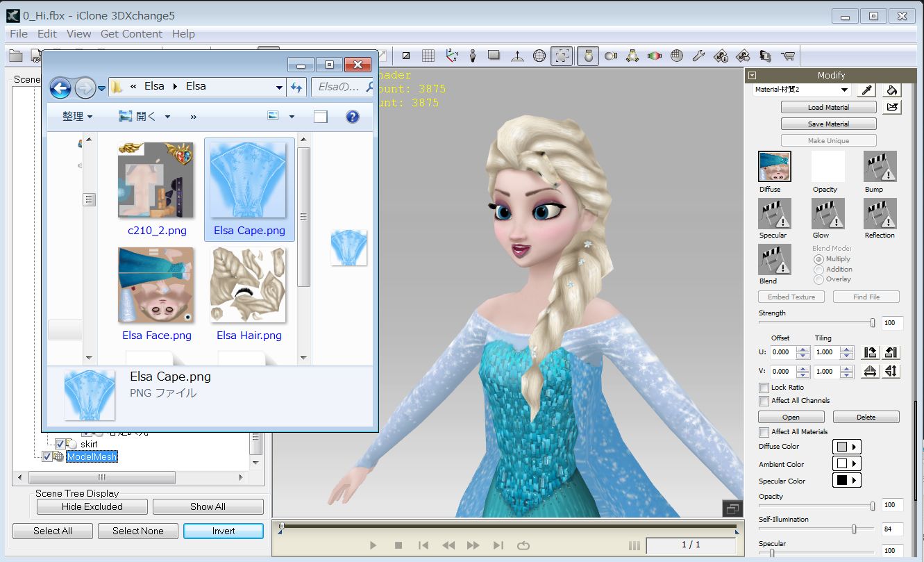Expand Explorer toolbar overflow chevron
Viewport: 924px width, 562px height.
coord(193,117)
